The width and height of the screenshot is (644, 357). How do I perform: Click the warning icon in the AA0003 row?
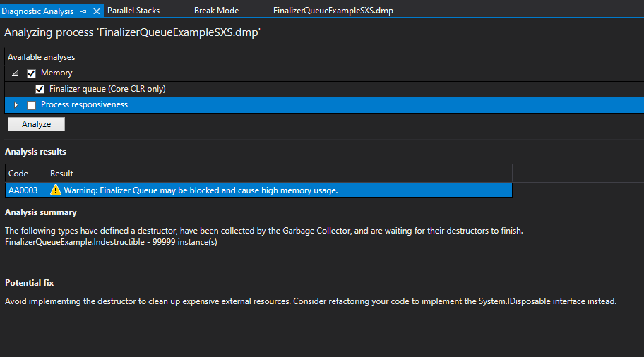(x=56, y=190)
